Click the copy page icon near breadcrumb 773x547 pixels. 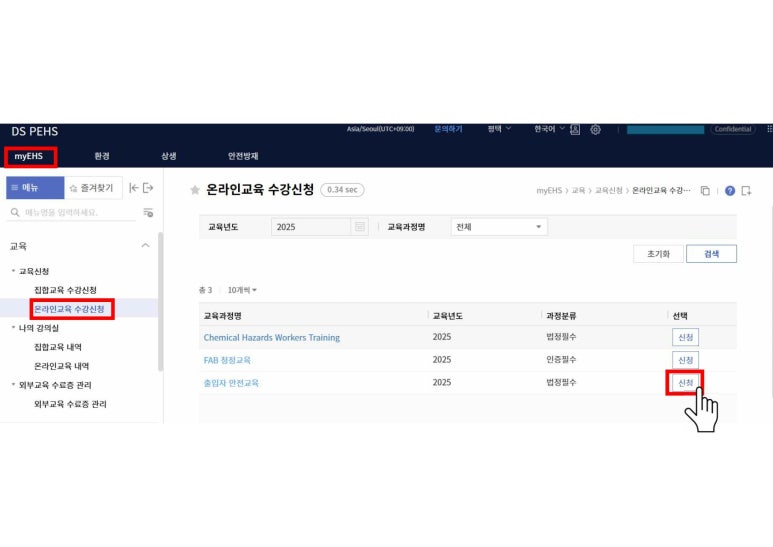click(x=705, y=191)
